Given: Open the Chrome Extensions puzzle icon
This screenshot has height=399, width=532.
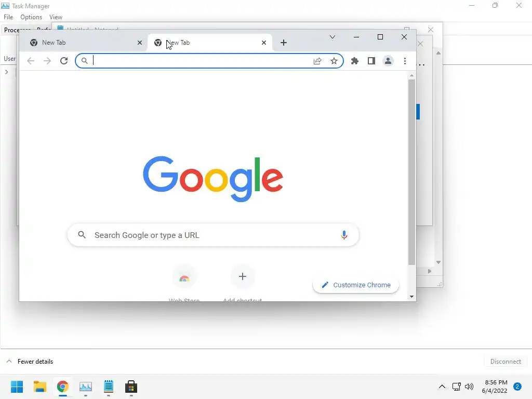Looking at the screenshot, I should point(354,61).
